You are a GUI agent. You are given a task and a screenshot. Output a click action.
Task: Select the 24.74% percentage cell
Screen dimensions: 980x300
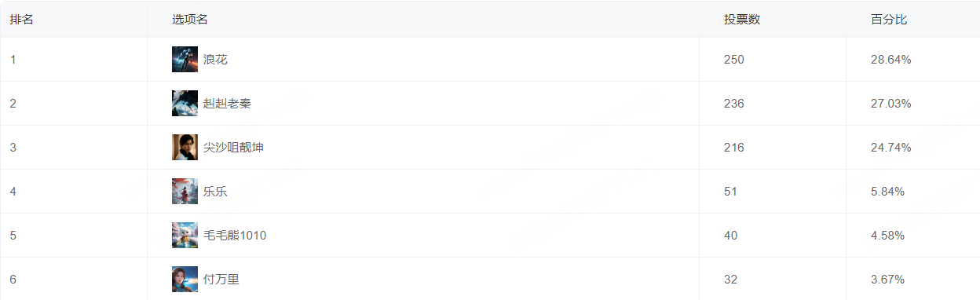tap(912, 148)
